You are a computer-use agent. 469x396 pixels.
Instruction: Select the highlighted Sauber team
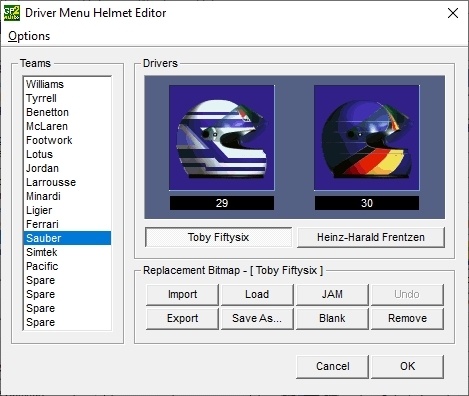[67, 238]
